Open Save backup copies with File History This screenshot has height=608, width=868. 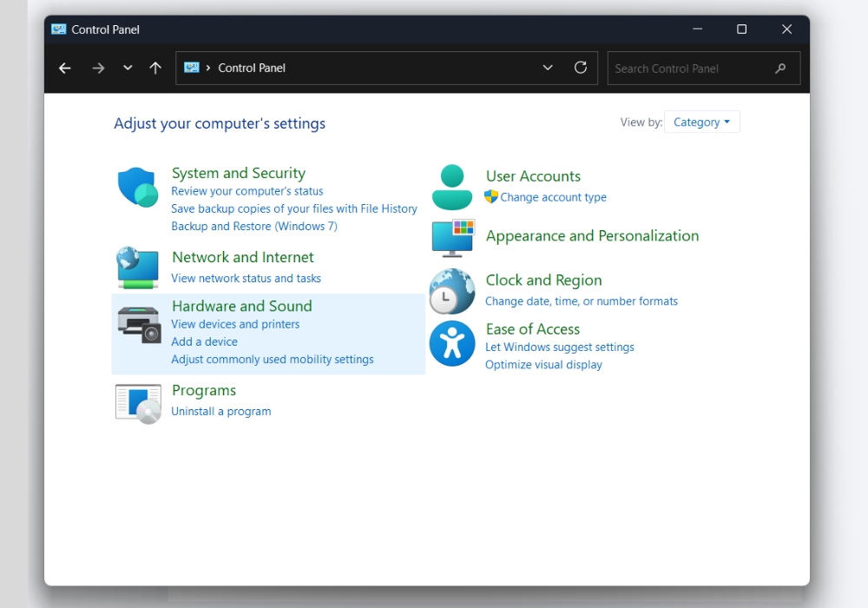coord(294,208)
